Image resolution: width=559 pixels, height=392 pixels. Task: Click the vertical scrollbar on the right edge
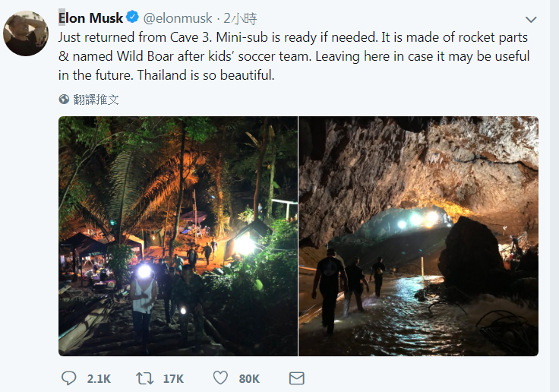click(x=554, y=190)
